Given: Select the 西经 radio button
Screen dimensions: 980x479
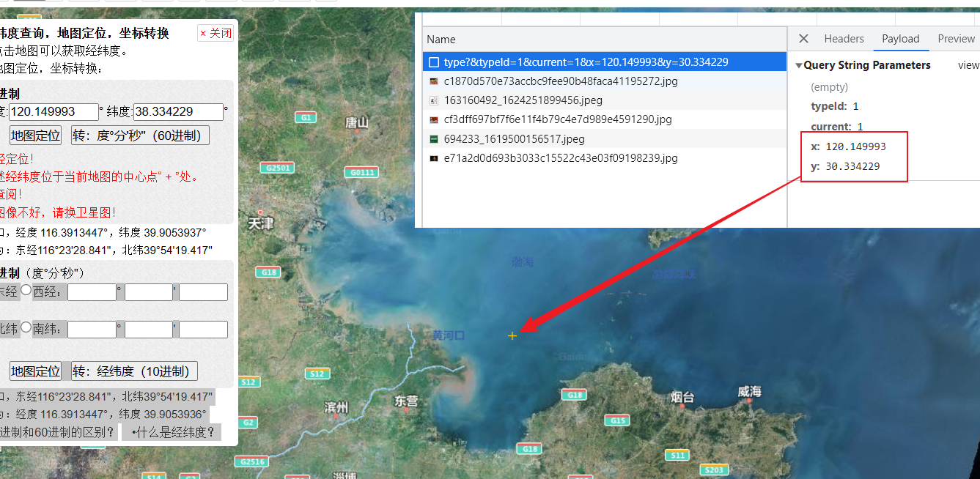Looking at the screenshot, I should point(26,291).
